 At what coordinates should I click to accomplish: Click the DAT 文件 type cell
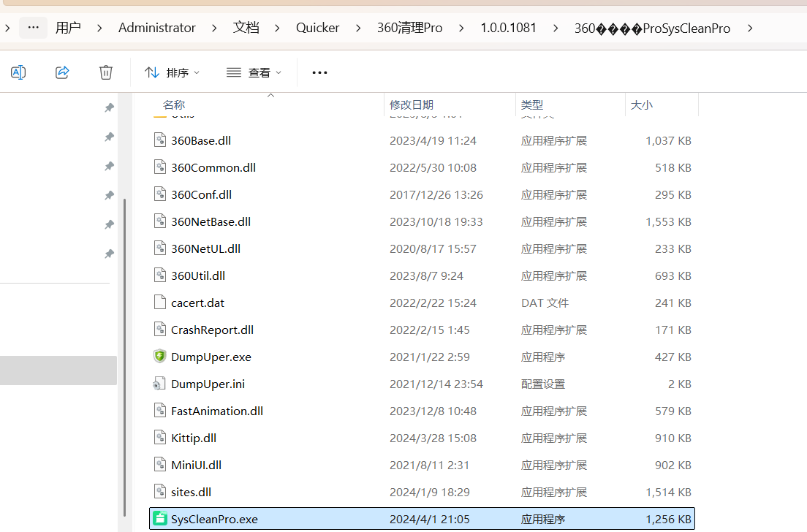tap(545, 303)
